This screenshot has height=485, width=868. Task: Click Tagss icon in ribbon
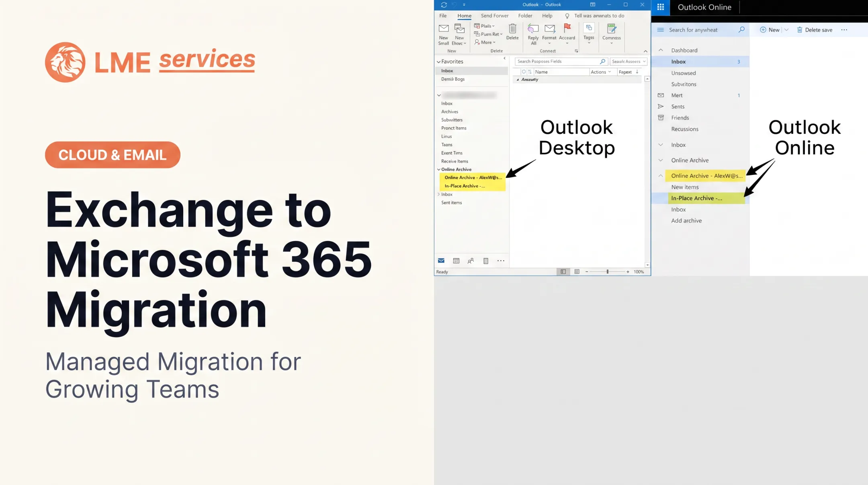(589, 28)
